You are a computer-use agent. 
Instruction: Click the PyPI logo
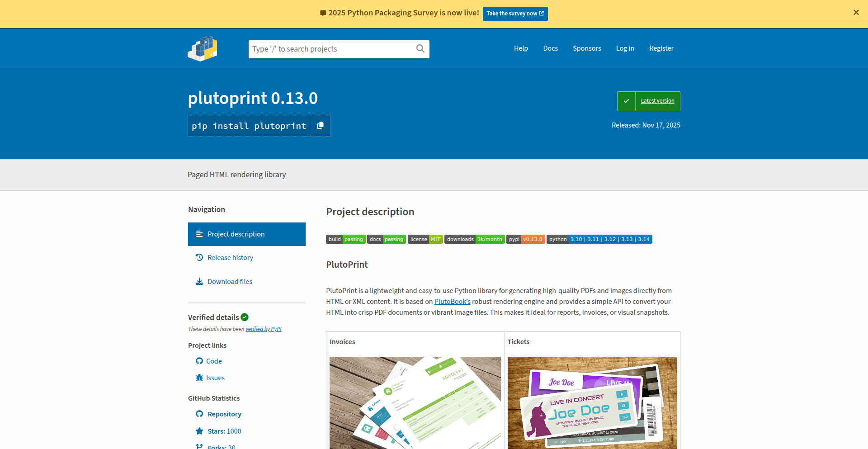pyautogui.click(x=202, y=48)
